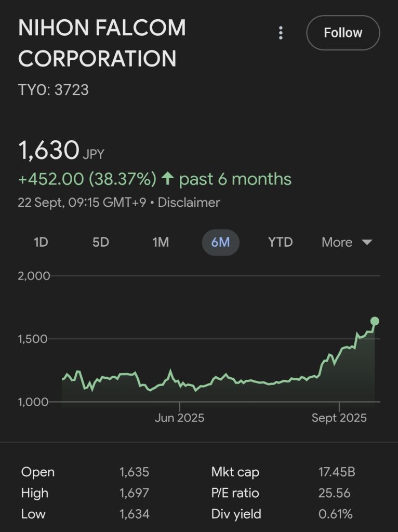This screenshot has width=398, height=532.
Task: Click the Div yield 0.61% value
Action: [335, 514]
